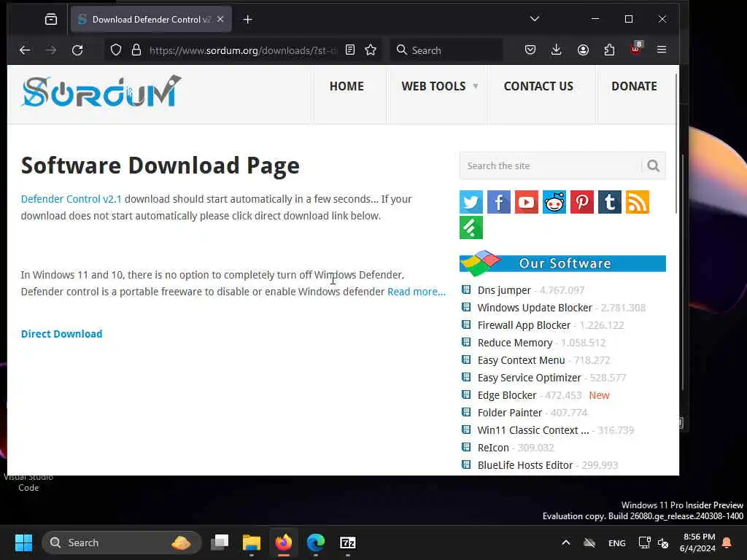Click the Twitter social icon
Viewport: 747px width, 560px height.
(x=471, y=203)
